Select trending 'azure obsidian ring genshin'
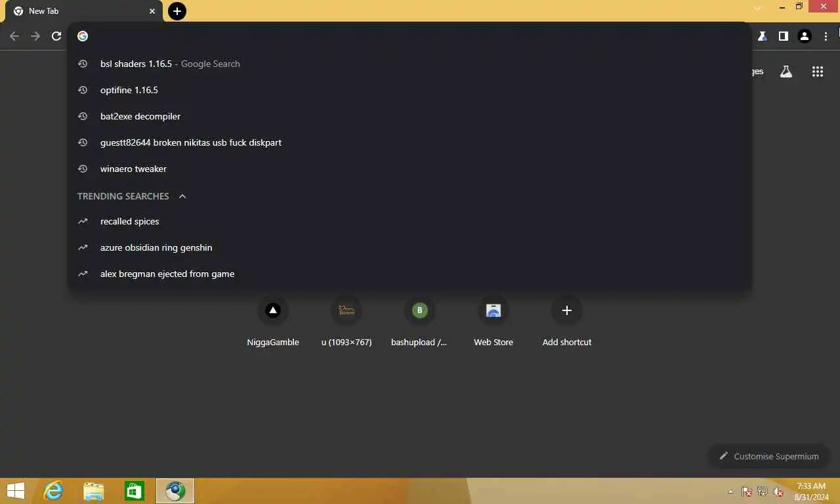The image size is (840, 504). click(x=409, y=247)
